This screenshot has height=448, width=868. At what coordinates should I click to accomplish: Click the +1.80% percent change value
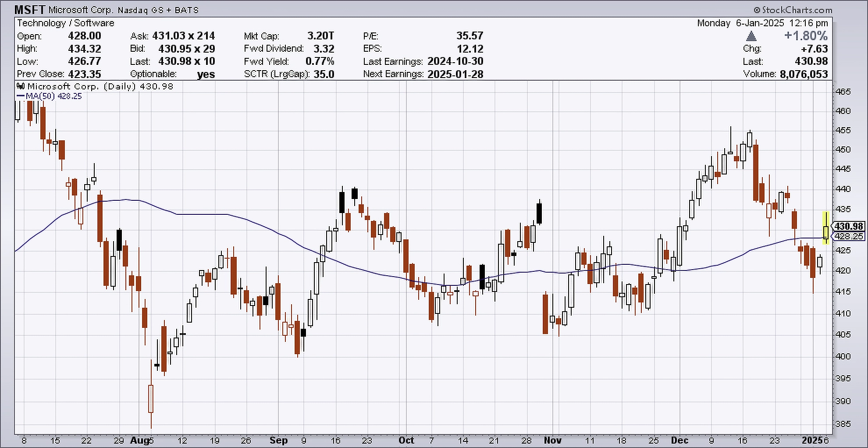pyautogui.click(x=806, y=36)
